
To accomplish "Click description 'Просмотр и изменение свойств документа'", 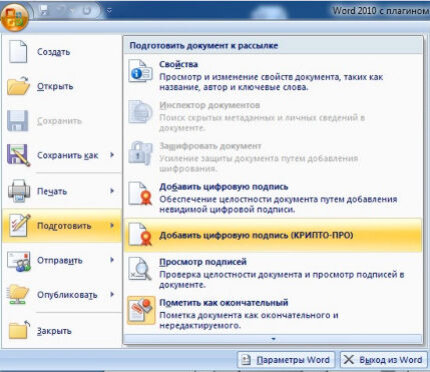I will pos(271,82).
